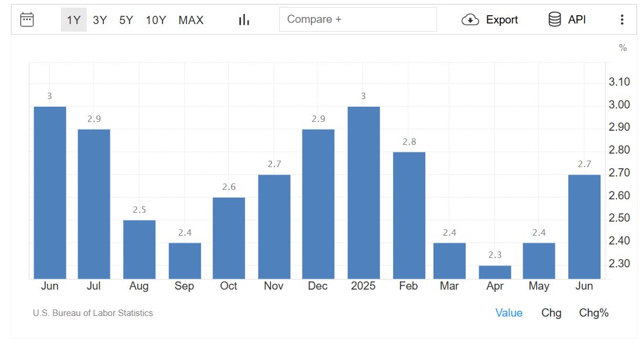
Task: Click the Compare + input field
Action: point(358,19)
